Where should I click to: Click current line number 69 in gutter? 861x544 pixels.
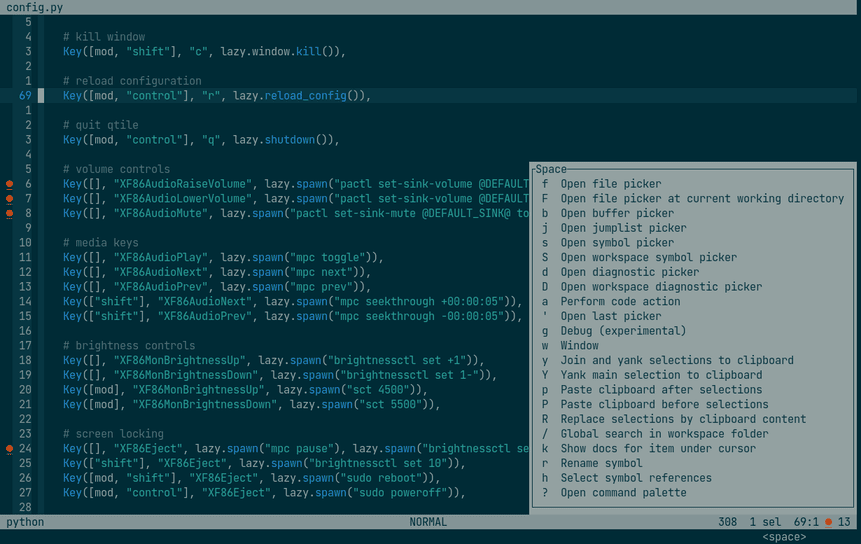point(25,96)
